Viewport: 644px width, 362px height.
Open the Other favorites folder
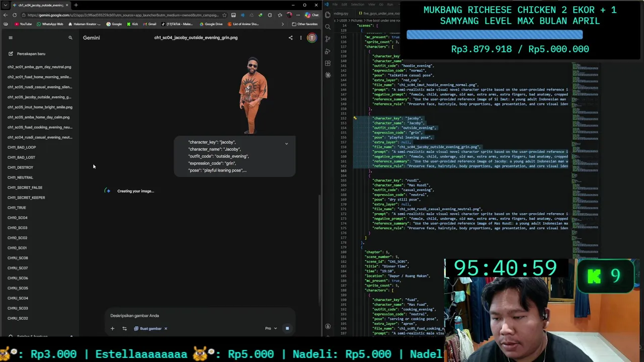coord(305,24)
